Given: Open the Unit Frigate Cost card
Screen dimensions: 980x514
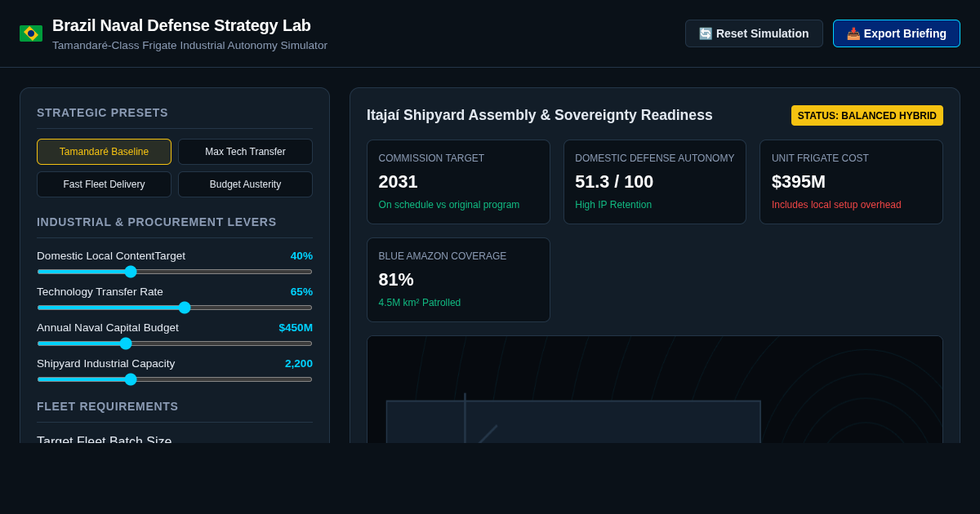Looking at the screenshot, I should tap(851, 182).
